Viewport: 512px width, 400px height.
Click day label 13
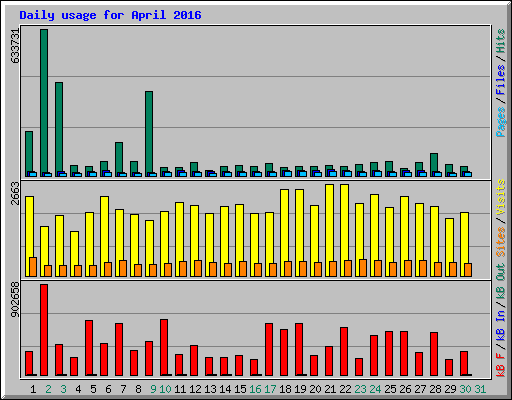pyautogui.click(x=210, y=389)
